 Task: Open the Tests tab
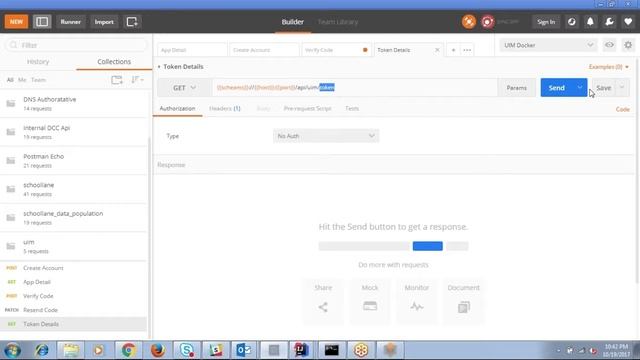click(352, 109)
